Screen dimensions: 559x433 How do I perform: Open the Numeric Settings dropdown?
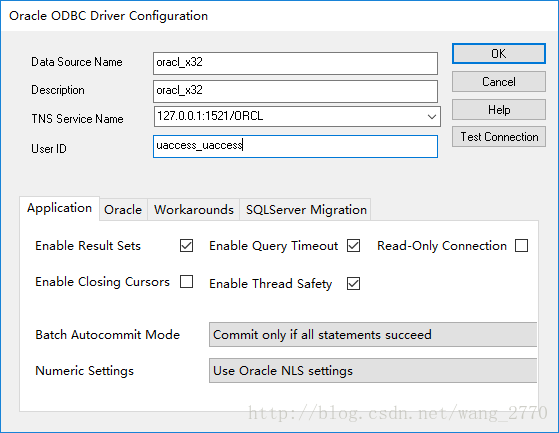tap(373, 371)
